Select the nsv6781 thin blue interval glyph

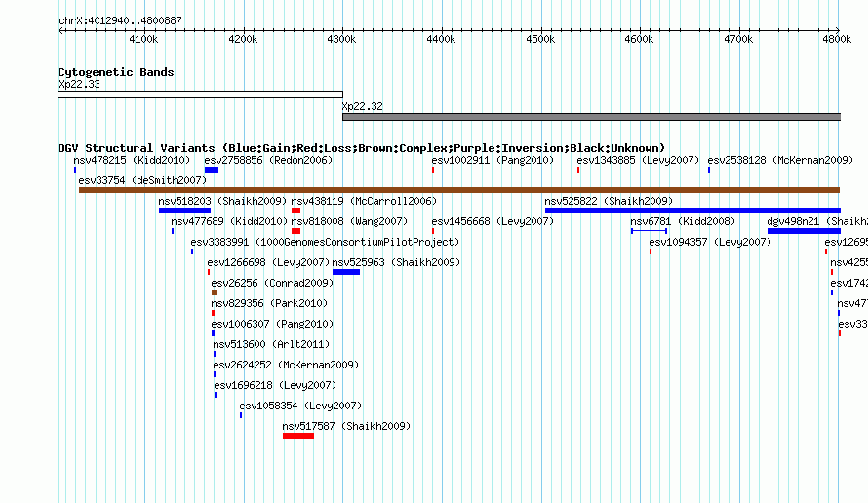point(649,231)
